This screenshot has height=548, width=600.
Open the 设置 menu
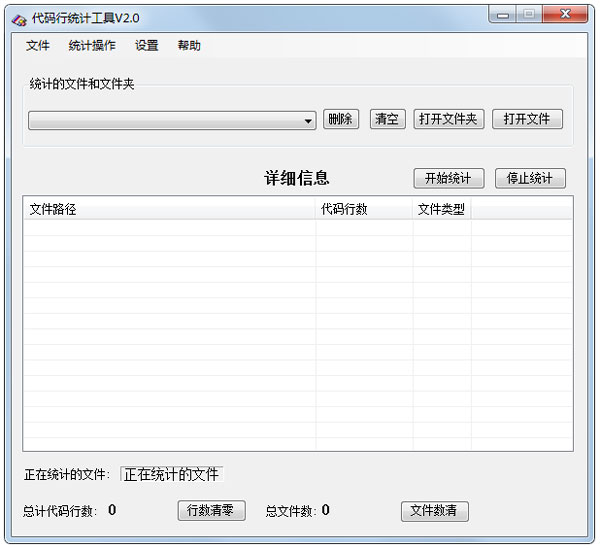[x=147, y=46]
